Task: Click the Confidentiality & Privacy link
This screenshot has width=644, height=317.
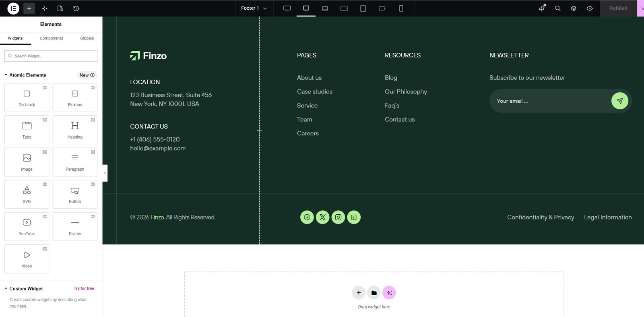Action: pyautogui.click(x=541, y=218)
